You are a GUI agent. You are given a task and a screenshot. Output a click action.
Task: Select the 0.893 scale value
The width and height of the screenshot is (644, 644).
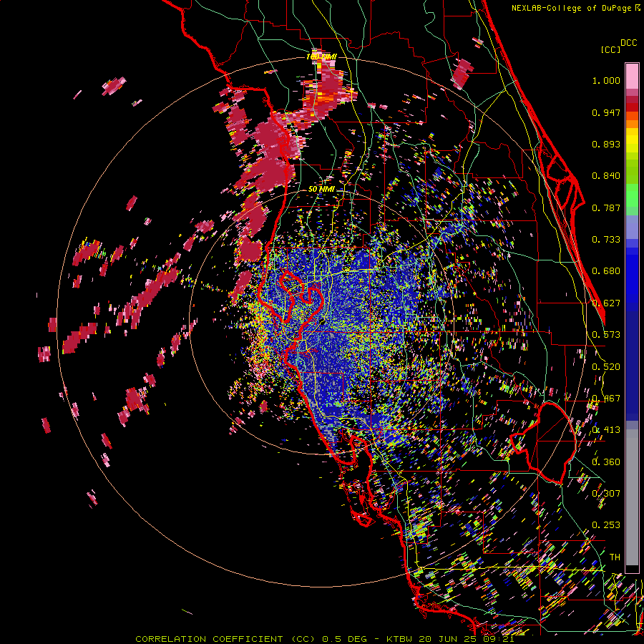(606, 144)
